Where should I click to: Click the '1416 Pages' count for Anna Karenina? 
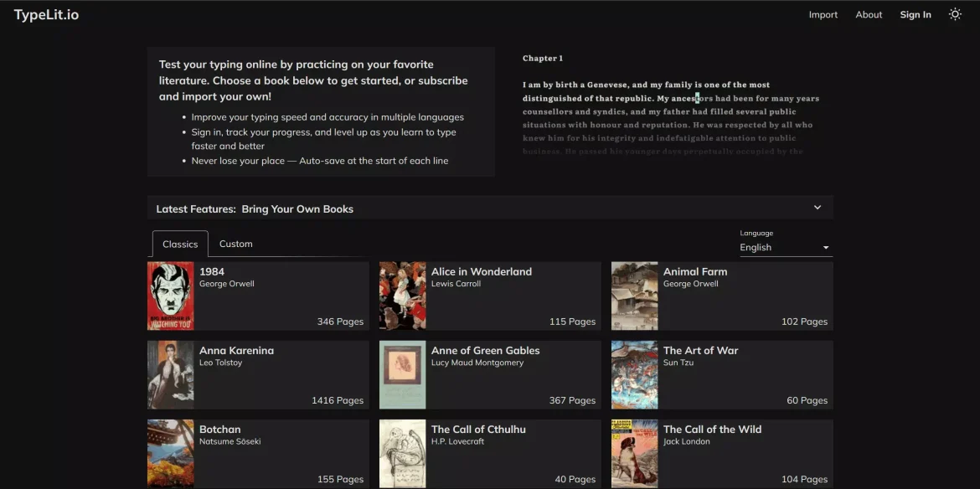pyautogui.click(x=338, y=400)
